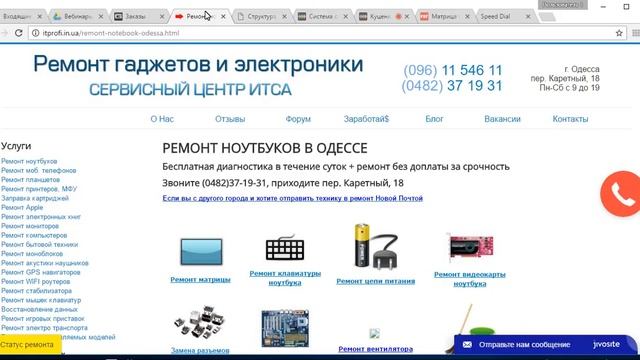Open the Ремонт вентилятора link

pyautogui.click(x=376, y=349)
